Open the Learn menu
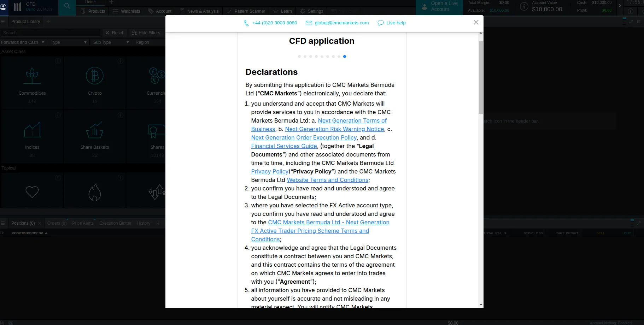This screenshot has height=325, width=644. pyautogui.click(x=282, y=11)
